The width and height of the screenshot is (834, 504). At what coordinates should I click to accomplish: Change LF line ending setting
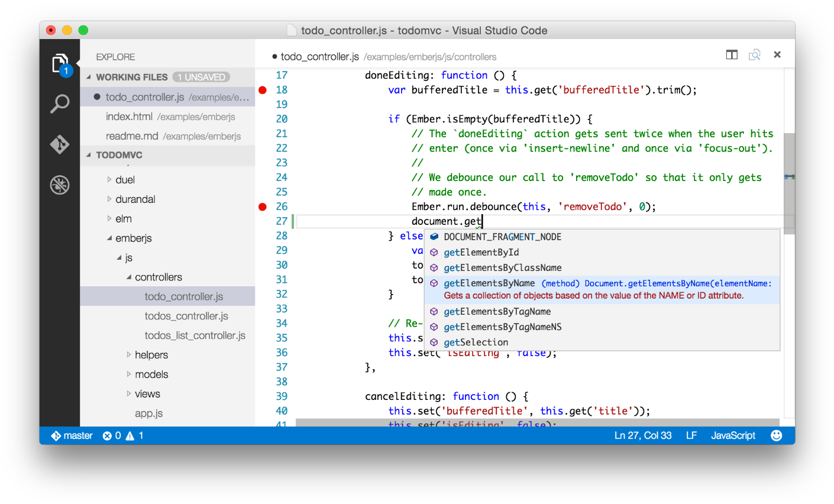tap(691, 435)
